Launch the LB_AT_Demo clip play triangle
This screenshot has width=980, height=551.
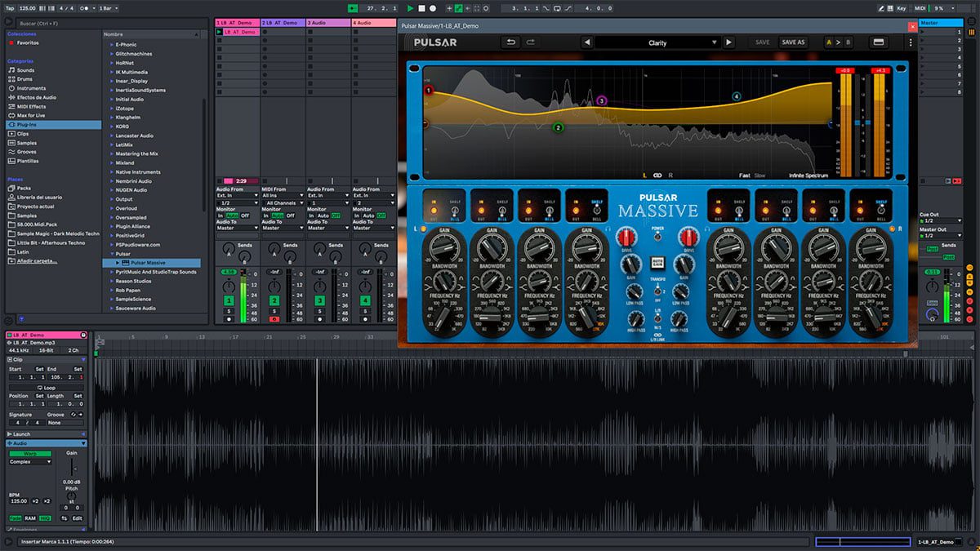pos(220,32)
